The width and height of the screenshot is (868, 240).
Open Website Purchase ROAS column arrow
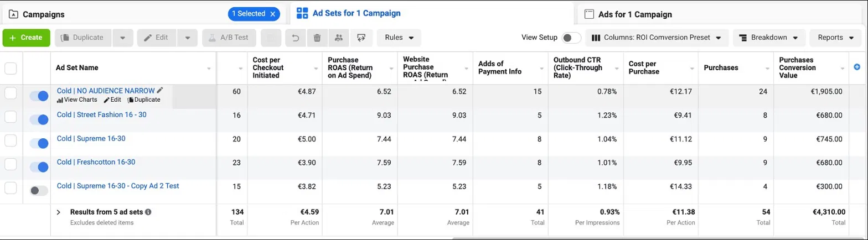[x=466, y=69]
